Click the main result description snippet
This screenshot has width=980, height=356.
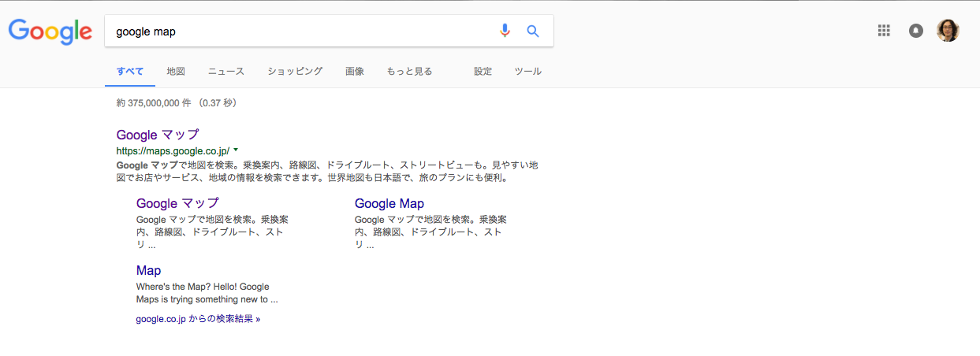(327, 171)
